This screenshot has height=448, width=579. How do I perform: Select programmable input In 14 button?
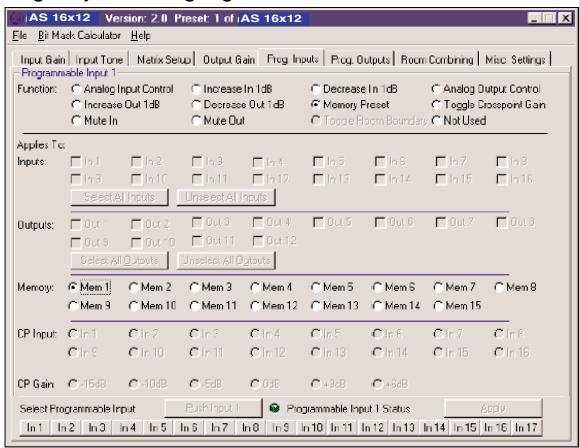[x=434, y=428]
